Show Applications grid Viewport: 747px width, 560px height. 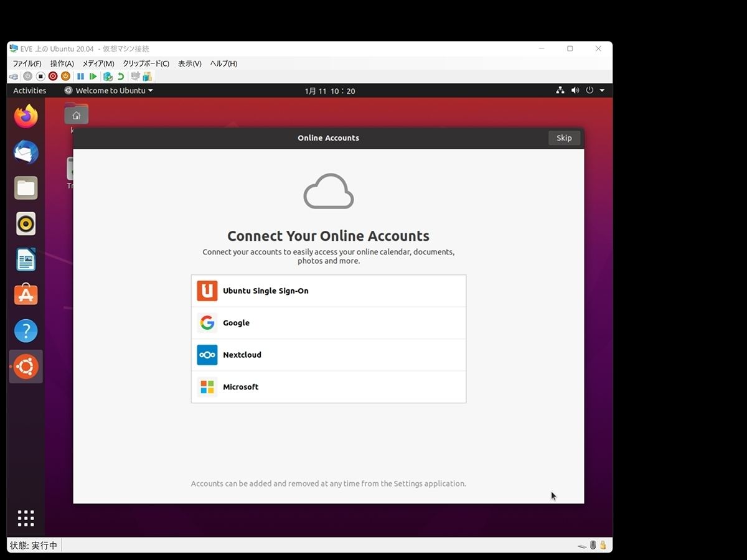coord(26,518)
